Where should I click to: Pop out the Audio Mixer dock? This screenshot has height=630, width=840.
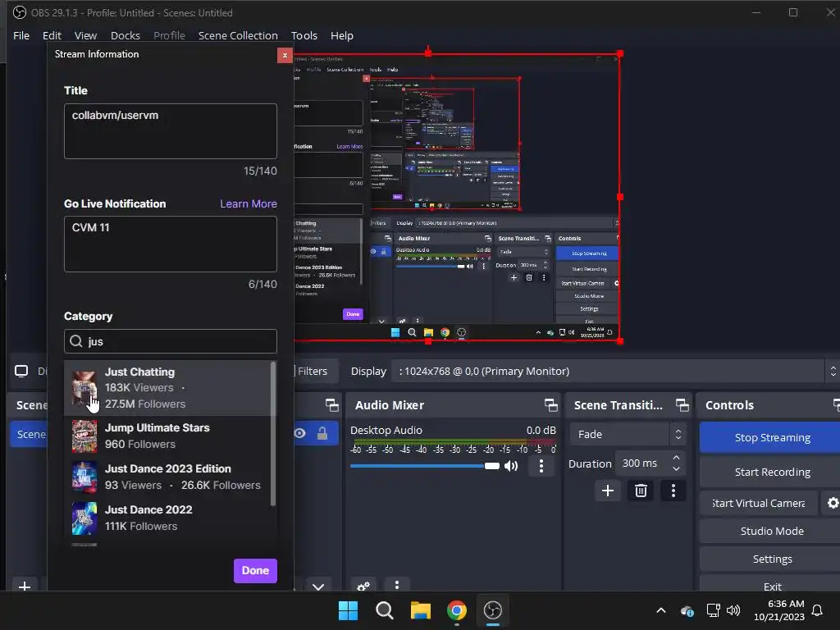[x=550, y=405]
